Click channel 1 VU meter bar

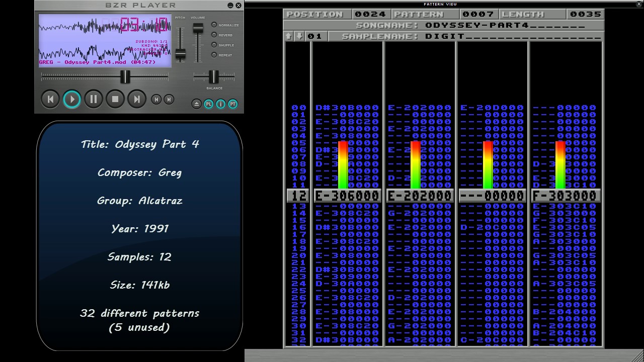[x=343, y=165]
